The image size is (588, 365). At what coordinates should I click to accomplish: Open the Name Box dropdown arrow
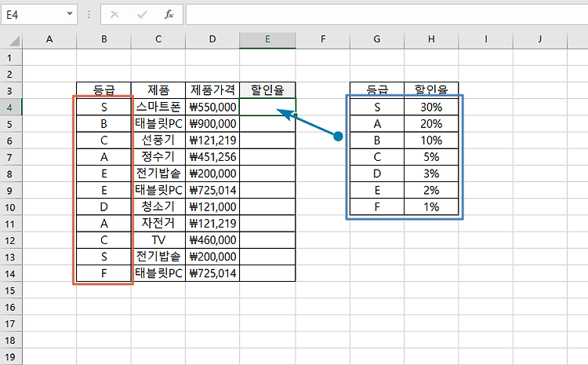[x=69, y=14]
